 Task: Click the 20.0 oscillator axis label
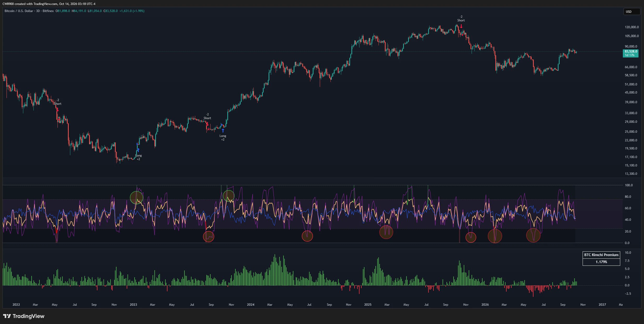[x=628, y=232]
